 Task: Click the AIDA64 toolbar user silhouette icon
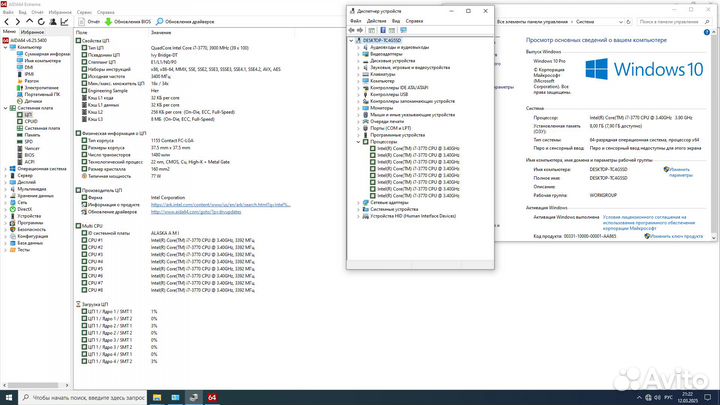(53, 22)
